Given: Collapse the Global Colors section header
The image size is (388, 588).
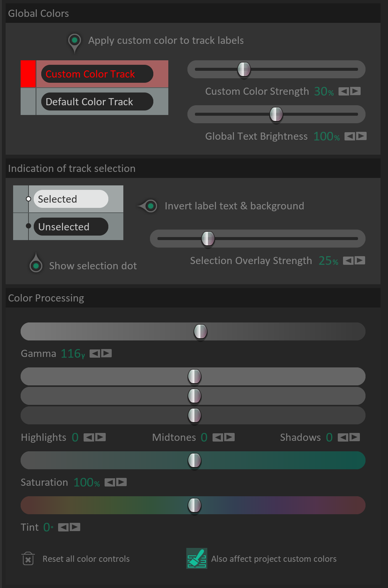Looking at the screenshot, I should (38, 13).
